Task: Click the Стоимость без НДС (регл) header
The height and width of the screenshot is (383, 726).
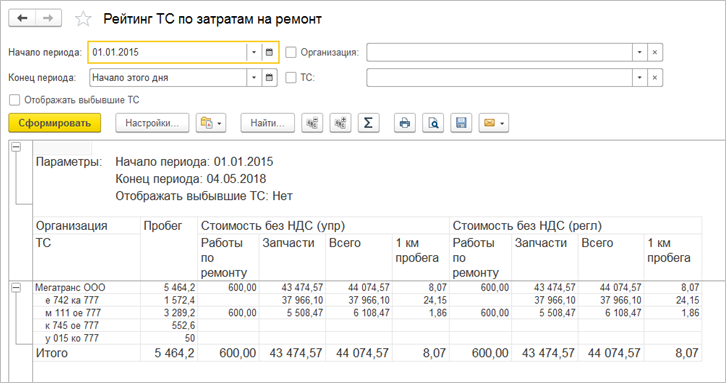Action: [x=576, y=226]
